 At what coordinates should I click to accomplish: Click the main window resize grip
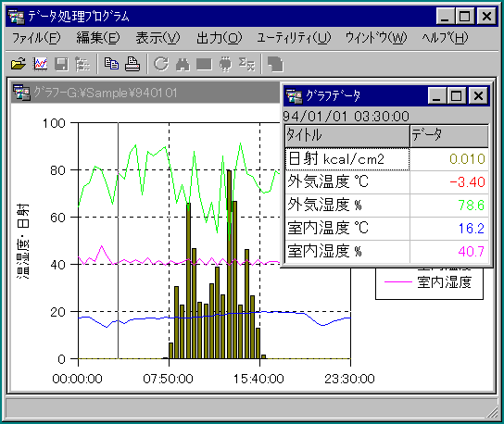point(492,413)
